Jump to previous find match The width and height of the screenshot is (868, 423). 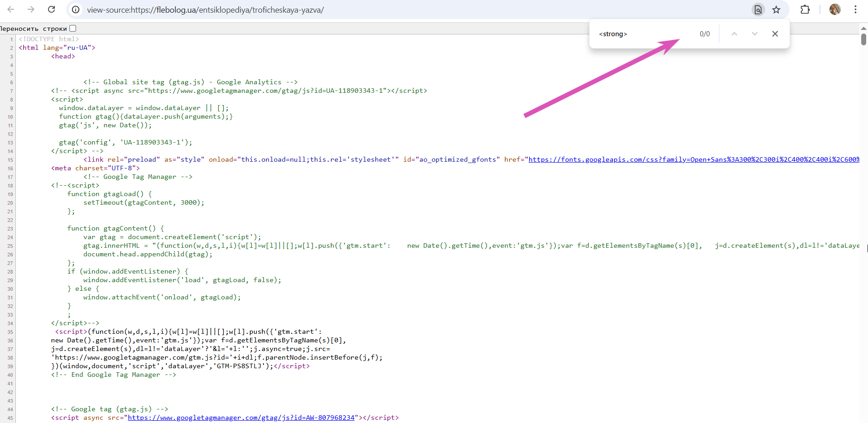tap(734, 34)
